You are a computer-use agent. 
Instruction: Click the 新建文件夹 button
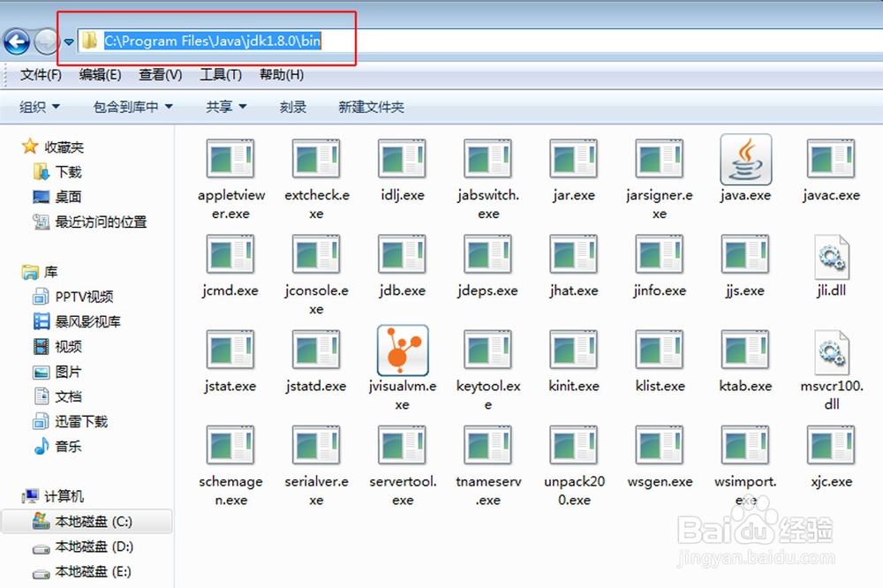371,107
